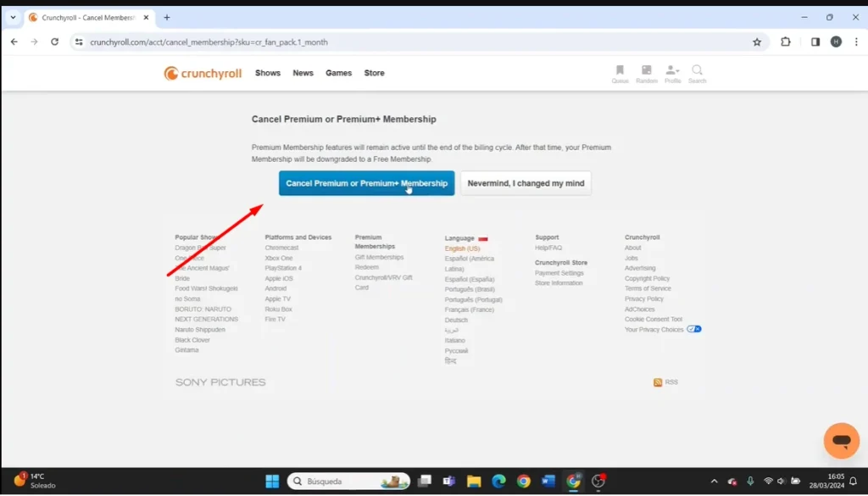Switch language to Español (España)
The image size is (868, 496).
pos(470,280)
